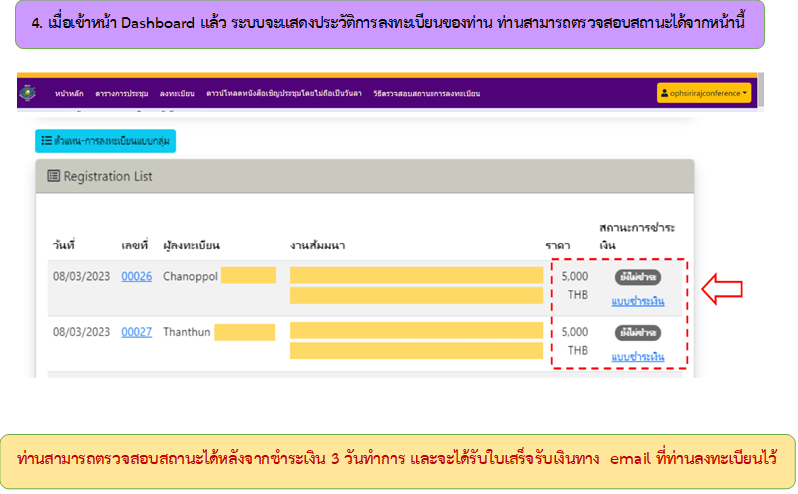
Task: Click แบบชำระเงิน link for Chanoppol
Action: tap(637, 301)
